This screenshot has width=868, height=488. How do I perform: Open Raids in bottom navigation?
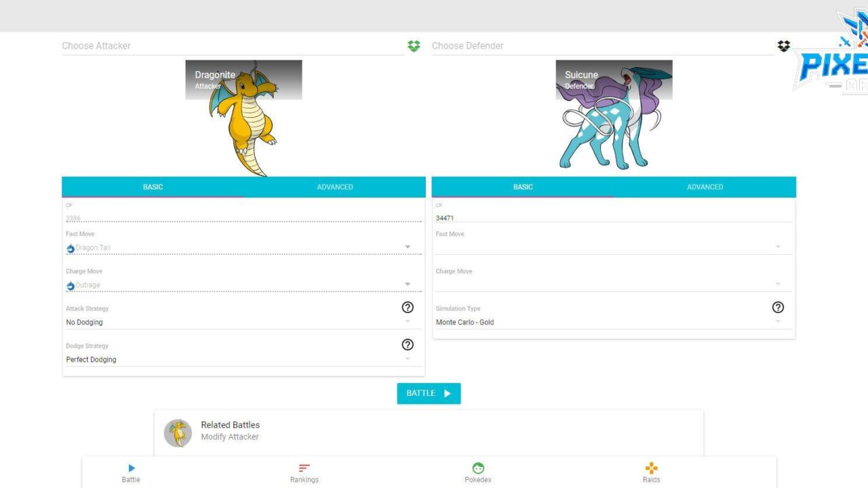[651, 473]
